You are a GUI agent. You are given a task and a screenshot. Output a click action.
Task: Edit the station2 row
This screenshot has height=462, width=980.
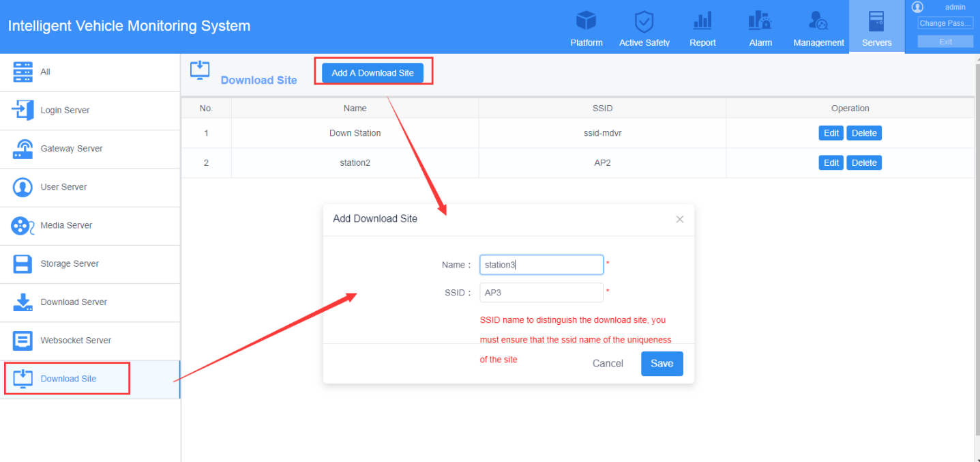point(831,162)
